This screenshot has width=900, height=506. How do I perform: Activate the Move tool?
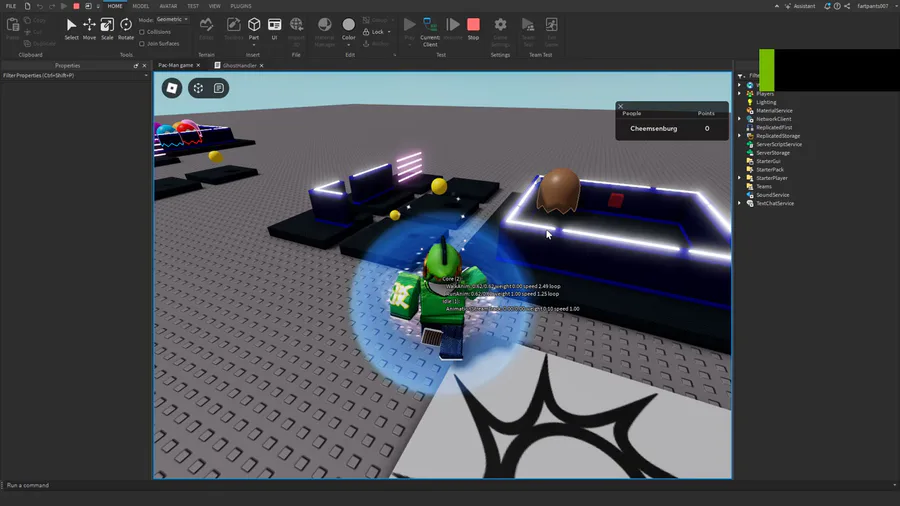tap(89, 29)
